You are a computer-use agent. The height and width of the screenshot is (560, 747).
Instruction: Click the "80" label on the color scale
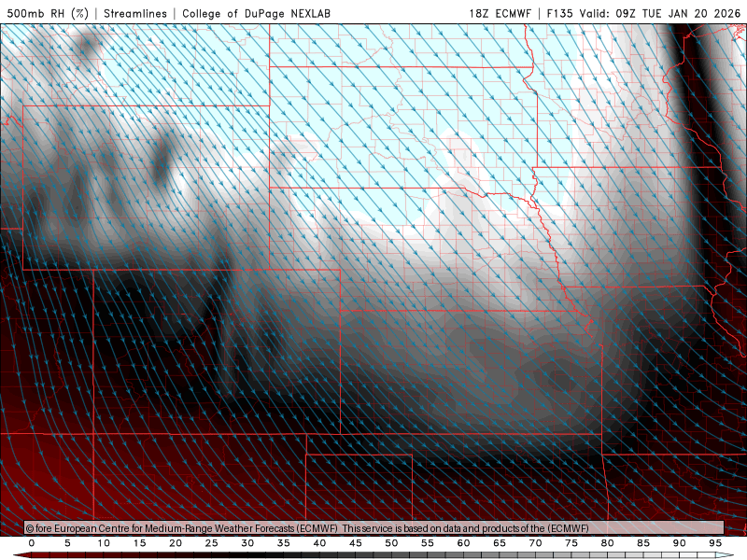pyautogui.click(x=608, y=543)
